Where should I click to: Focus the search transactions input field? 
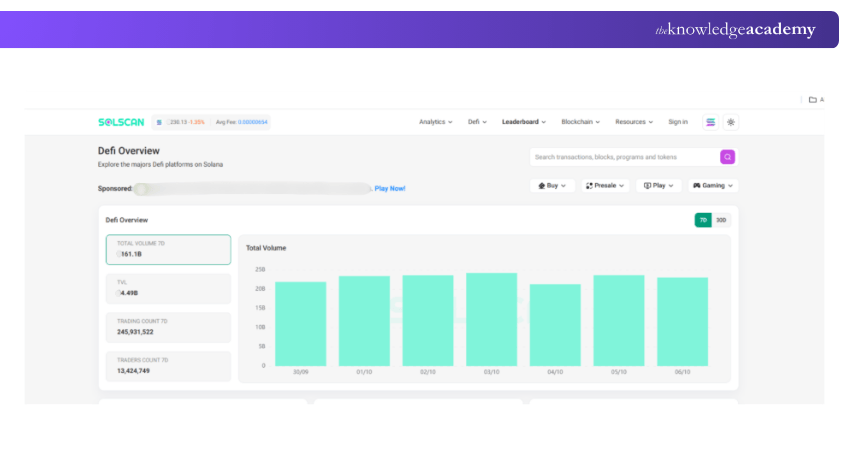point(624,157)
